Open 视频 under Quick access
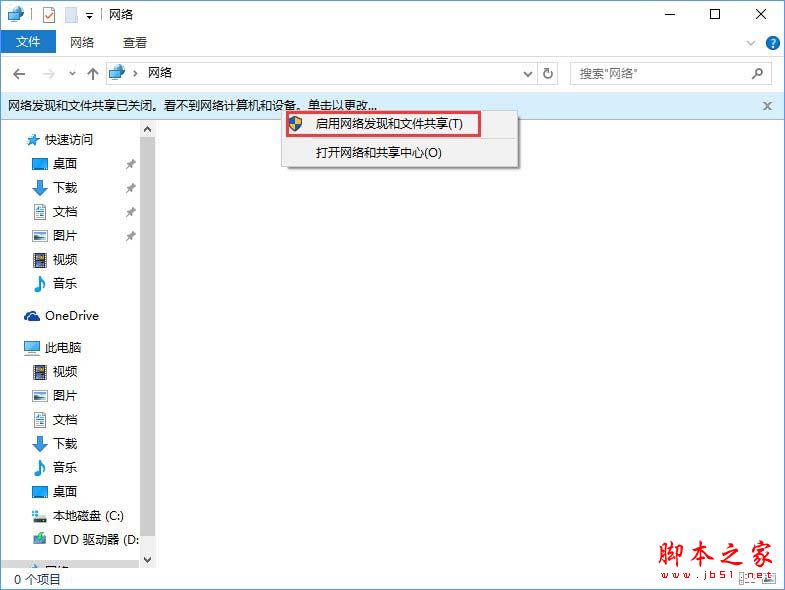This screenshot has height=590, width=785. 65,259
